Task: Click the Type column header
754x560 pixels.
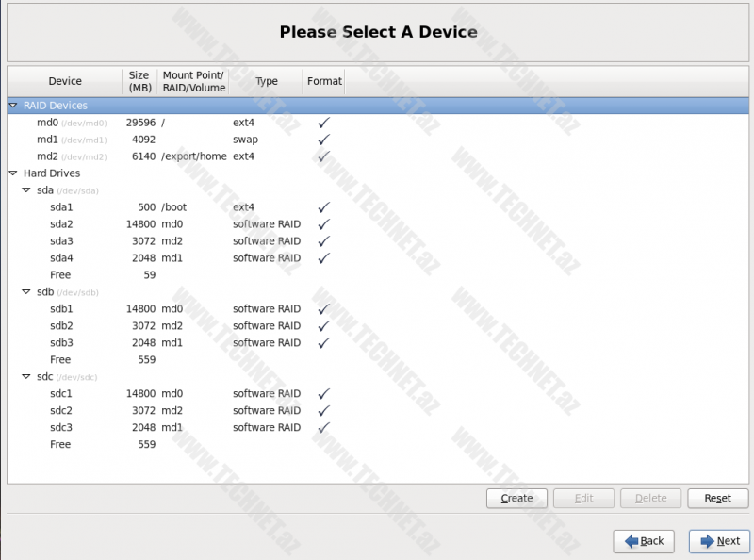Action: [267, 81]
